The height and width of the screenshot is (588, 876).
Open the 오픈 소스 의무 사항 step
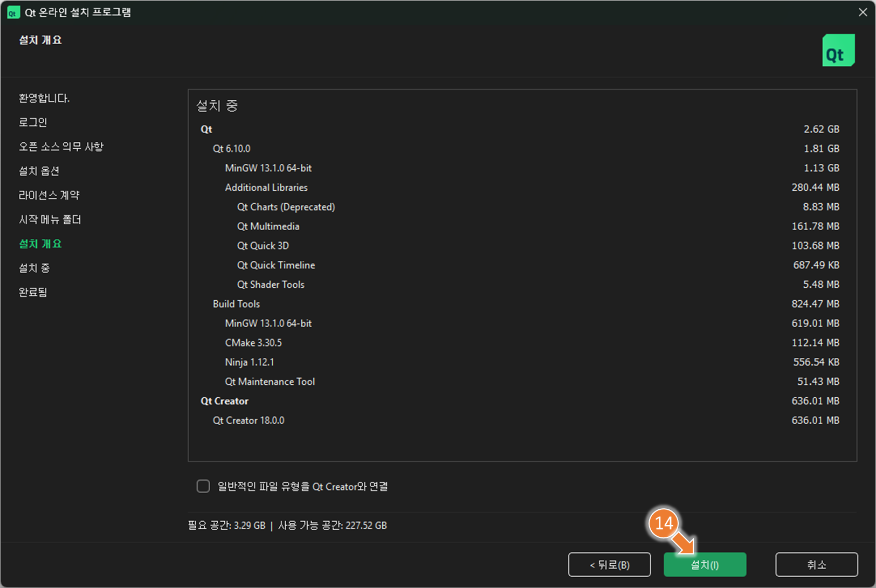tap(61, 147)
